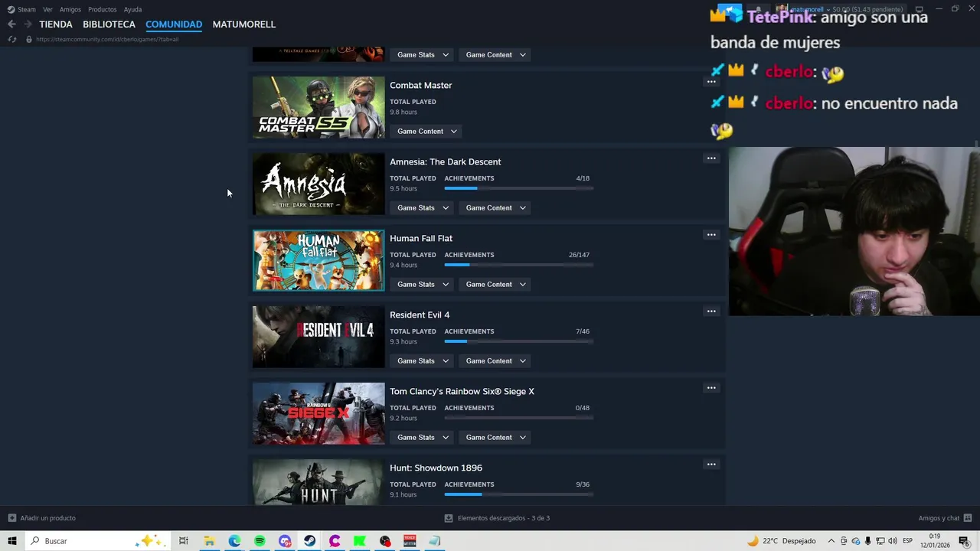Expand Game Stats for Human Fall Flat
The width and height of the screenshot is (980, 551).
tap(423, 284)
